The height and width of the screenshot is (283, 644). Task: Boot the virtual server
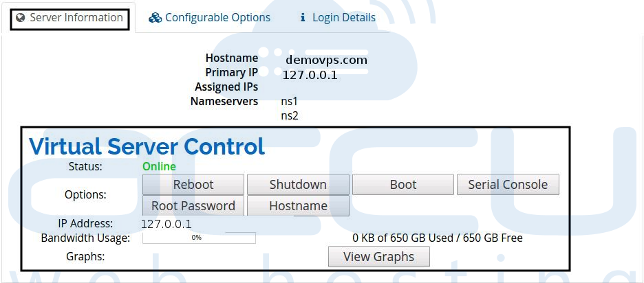pos(403,185)
